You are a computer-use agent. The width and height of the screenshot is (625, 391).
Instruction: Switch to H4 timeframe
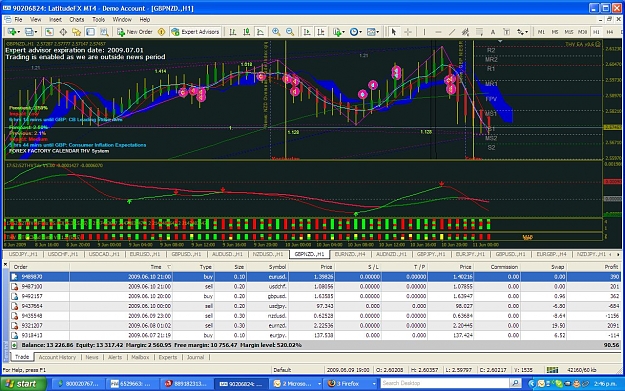point(609,32)
